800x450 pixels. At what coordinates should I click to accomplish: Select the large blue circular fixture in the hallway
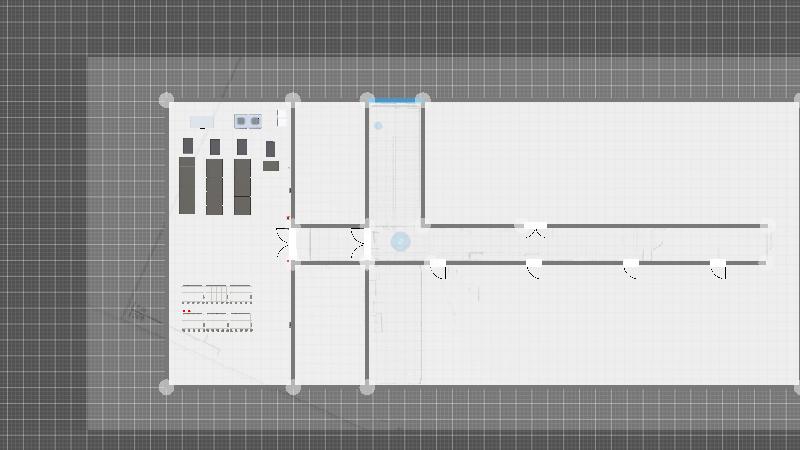pos(400,241)
